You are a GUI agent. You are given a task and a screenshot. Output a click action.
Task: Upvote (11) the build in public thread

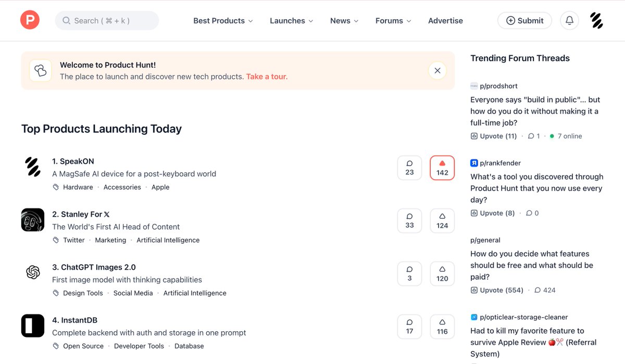coord(494,136)
